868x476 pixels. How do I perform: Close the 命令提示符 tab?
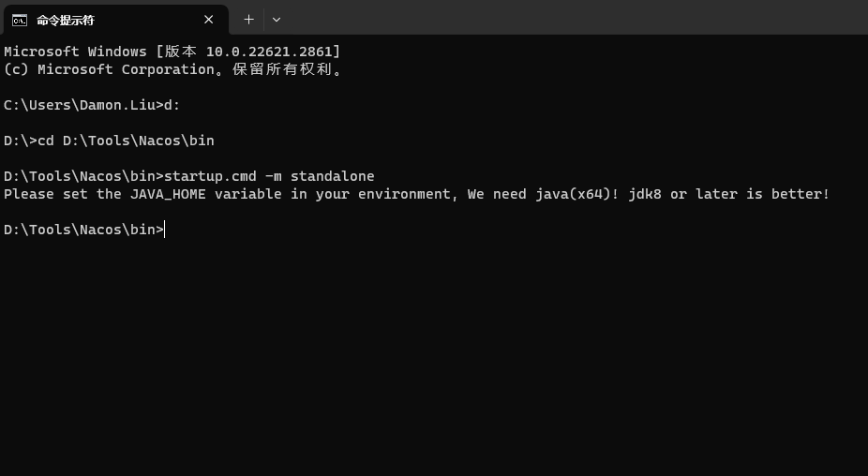pos(209,20)
